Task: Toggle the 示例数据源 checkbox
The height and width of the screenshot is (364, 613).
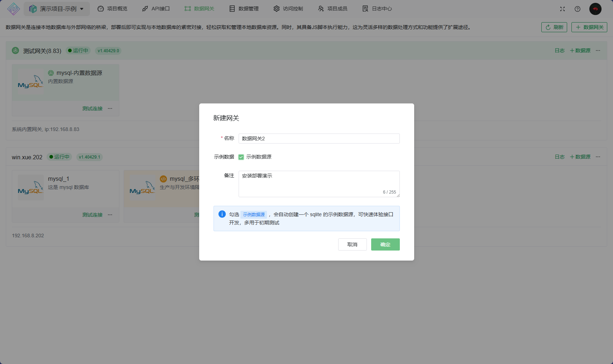Action: [241, 157]
